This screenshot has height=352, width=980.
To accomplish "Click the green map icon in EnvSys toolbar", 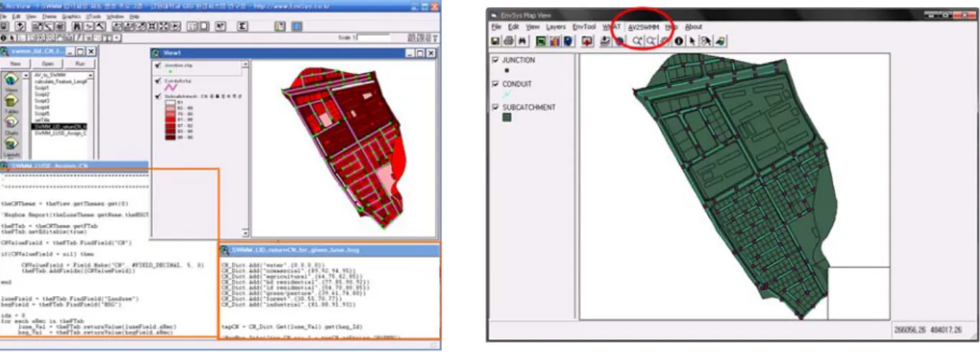I will click(x=541, y=41).
